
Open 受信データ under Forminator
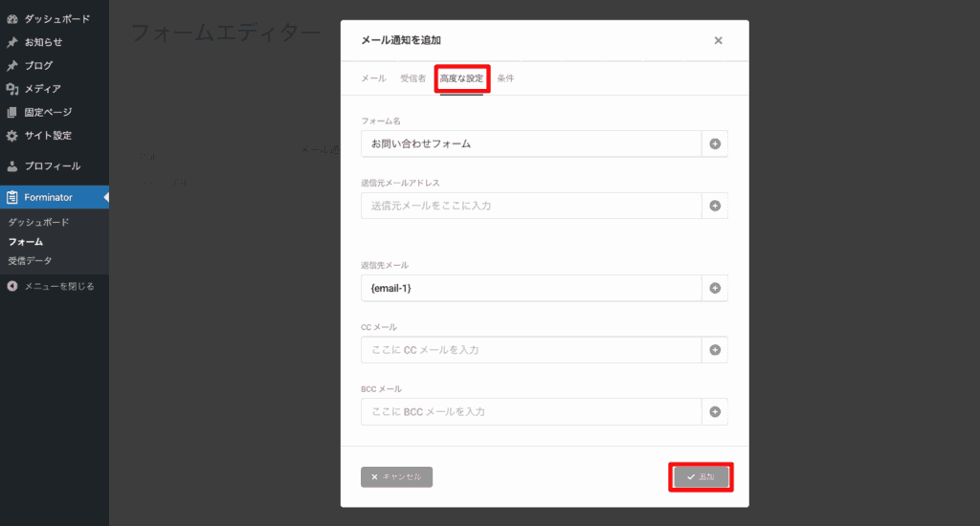pos(31,260)
